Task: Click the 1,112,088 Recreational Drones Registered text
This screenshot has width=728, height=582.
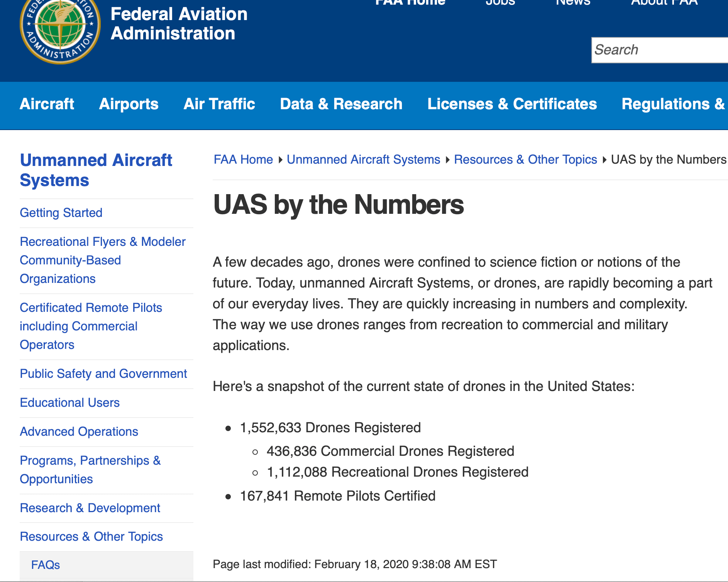Action: point(398,472)
